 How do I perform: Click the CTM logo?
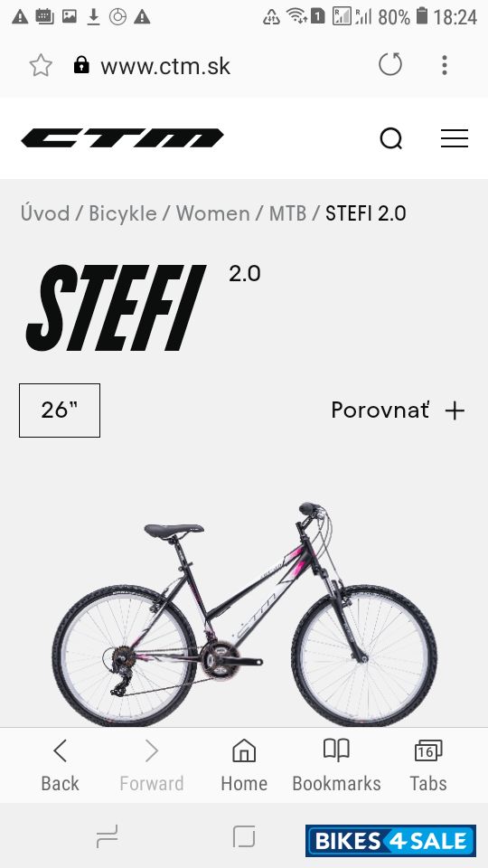point(122,137)
